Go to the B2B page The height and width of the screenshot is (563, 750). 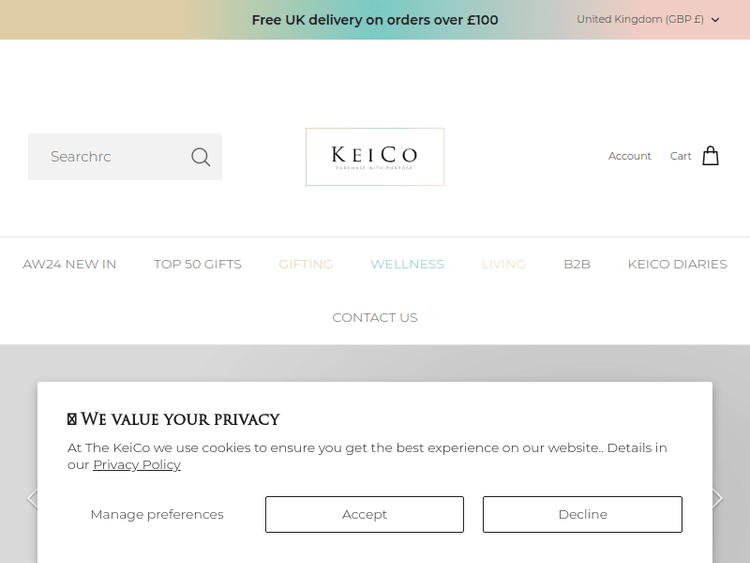577,264
